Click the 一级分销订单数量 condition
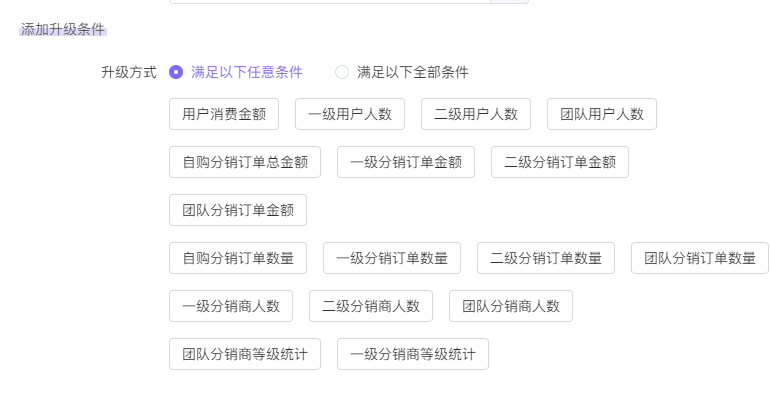The width and height of the screenshot is (770, 409). tap(392, 258)
